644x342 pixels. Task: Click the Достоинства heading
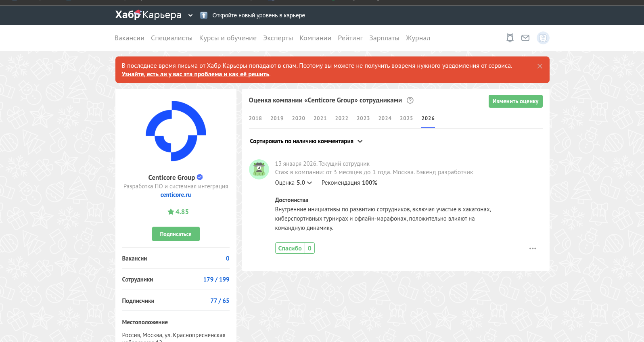point(291,200)
